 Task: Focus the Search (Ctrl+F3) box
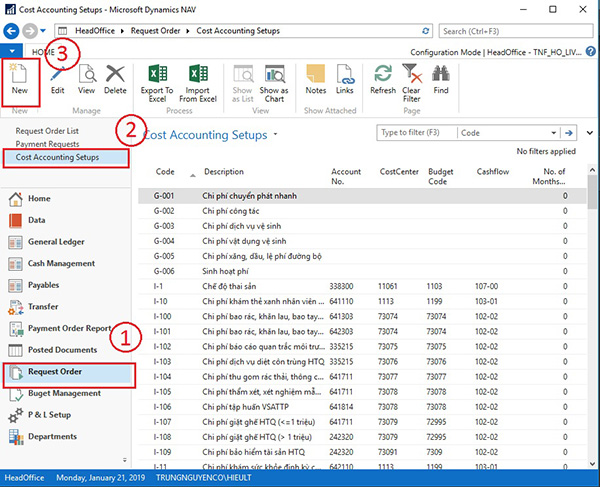tap(516, 31)
